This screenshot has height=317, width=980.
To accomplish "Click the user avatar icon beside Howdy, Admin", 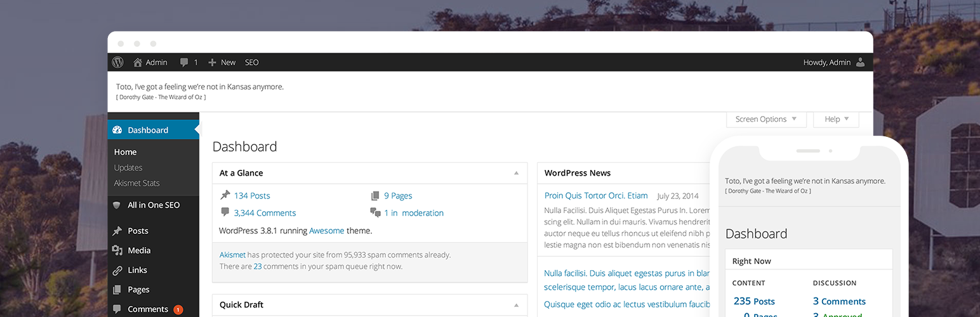I will point(860,62).
